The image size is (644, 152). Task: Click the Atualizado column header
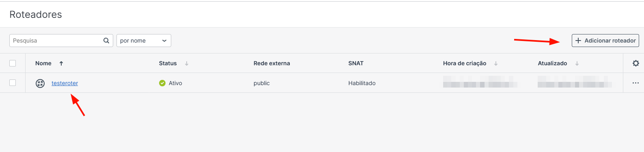click(552, 63)
